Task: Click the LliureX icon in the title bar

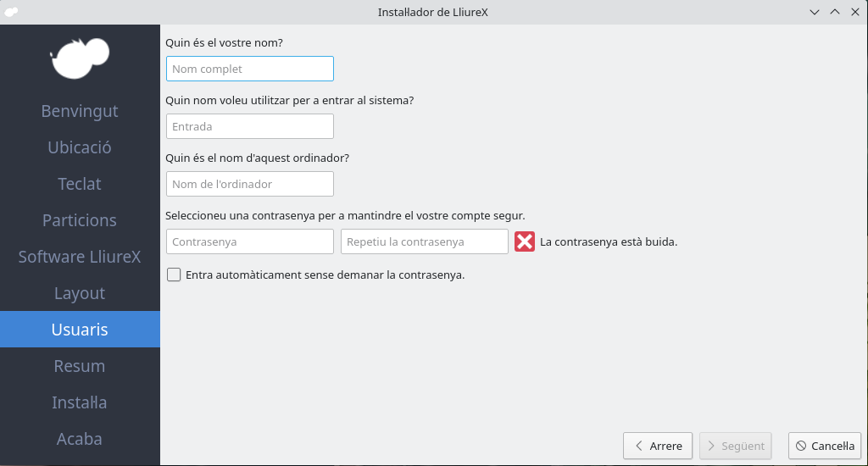Action: coord(11,12)
